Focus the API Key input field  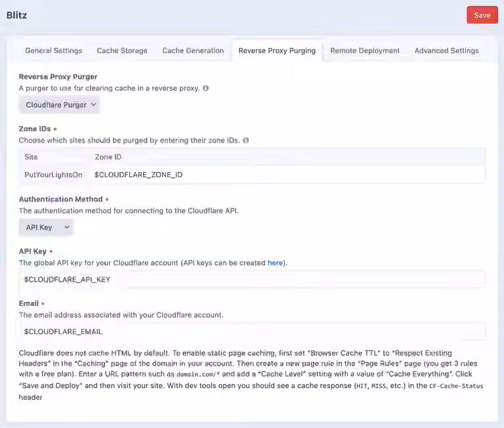[x=252, y=280]
